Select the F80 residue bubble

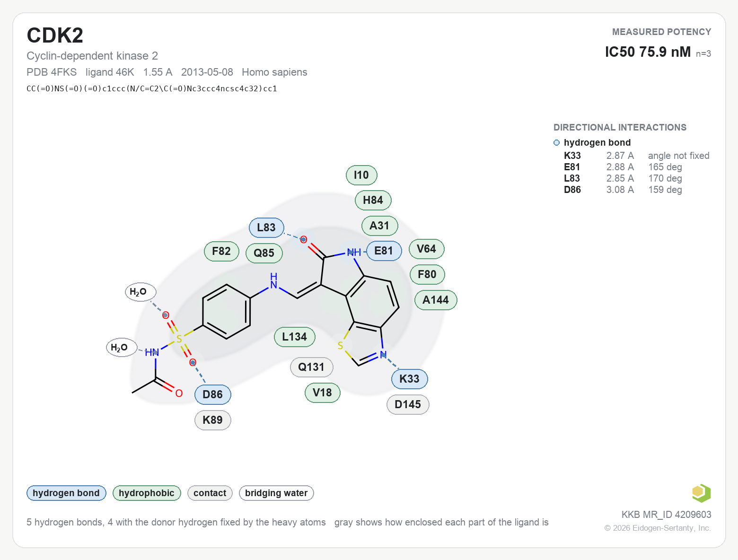427,274
